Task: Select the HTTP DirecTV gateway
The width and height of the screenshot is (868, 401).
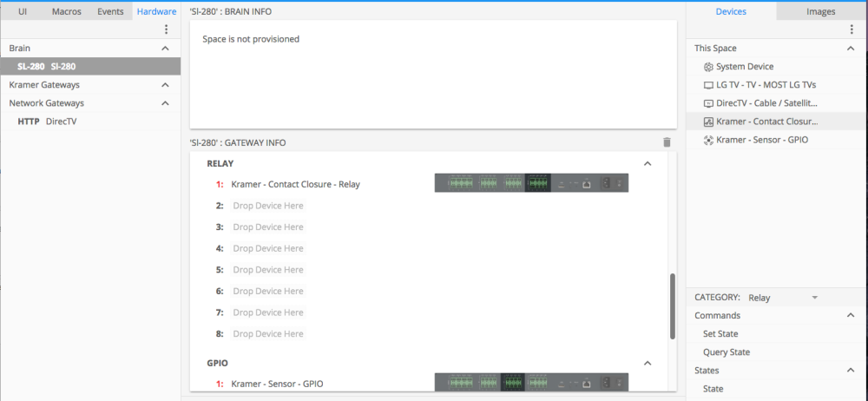Action: [x=90, y=122]
